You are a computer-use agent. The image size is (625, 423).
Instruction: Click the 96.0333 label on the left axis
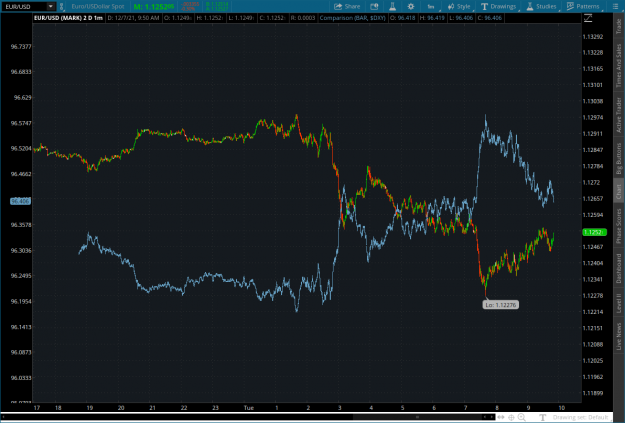click(21, 378)
